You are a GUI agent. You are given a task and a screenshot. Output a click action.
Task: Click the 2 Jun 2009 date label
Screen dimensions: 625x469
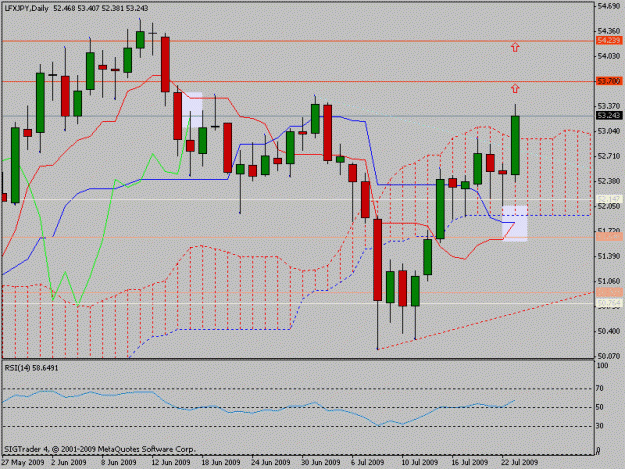coord(69,462)
